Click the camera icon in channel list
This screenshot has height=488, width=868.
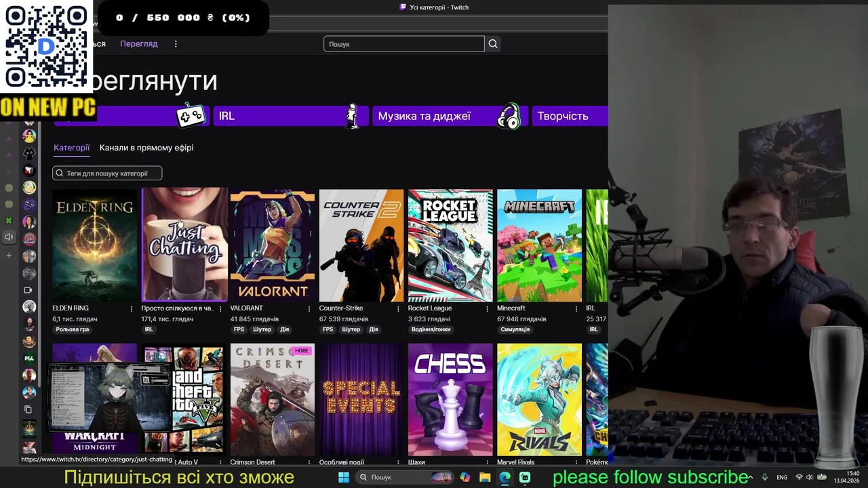click(28, 290)
